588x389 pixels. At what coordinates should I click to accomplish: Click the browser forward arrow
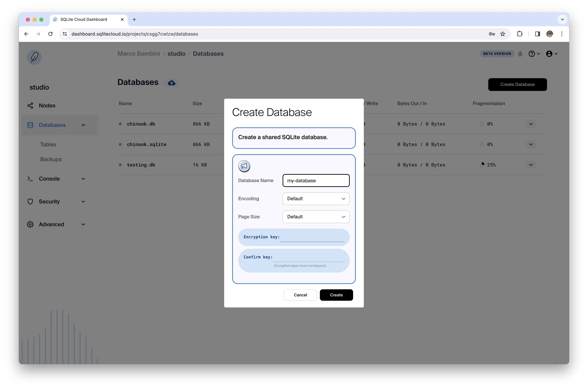[38, 34]
